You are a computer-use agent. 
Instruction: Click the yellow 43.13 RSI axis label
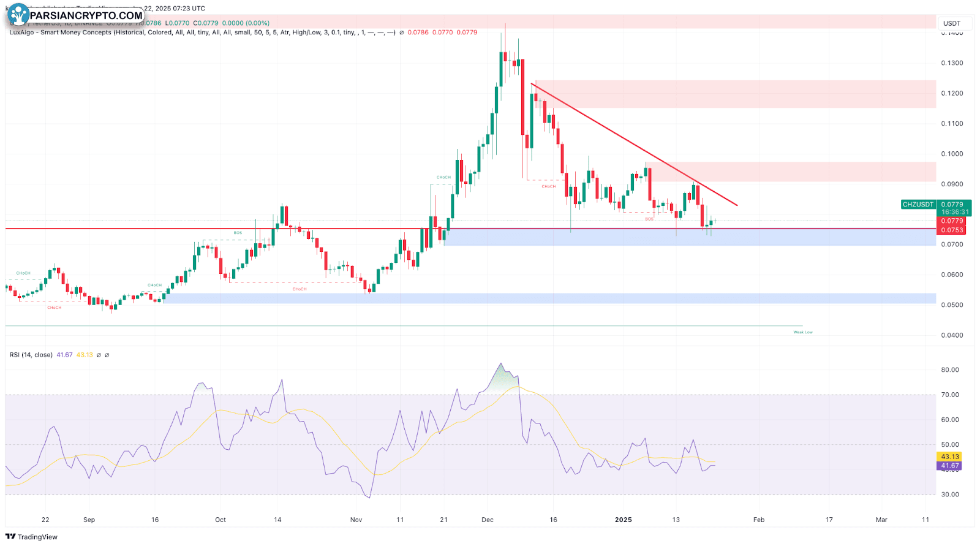coord(950,457)
